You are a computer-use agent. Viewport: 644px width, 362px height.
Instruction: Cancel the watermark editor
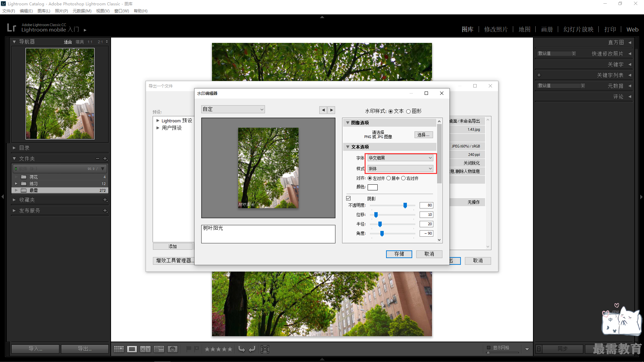(429, 254)
